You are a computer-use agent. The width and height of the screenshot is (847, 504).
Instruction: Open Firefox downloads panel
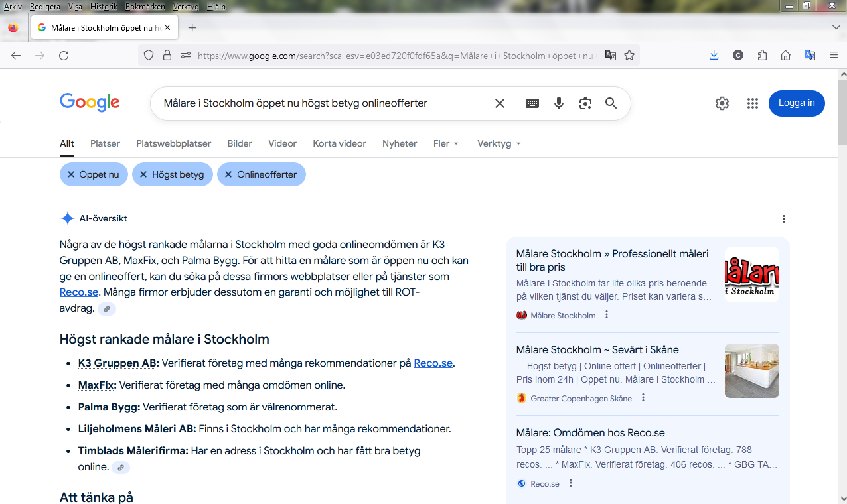tap(714, 56)
